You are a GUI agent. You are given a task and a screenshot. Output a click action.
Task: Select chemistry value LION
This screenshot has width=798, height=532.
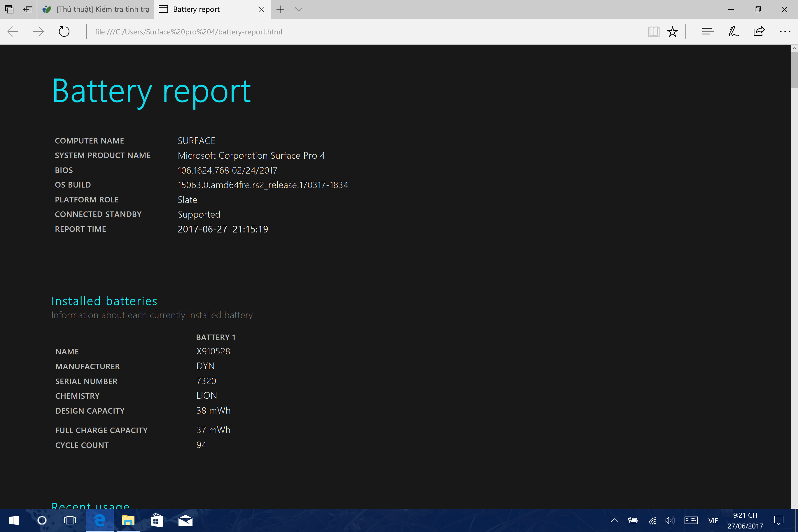(x=206, y=395)
